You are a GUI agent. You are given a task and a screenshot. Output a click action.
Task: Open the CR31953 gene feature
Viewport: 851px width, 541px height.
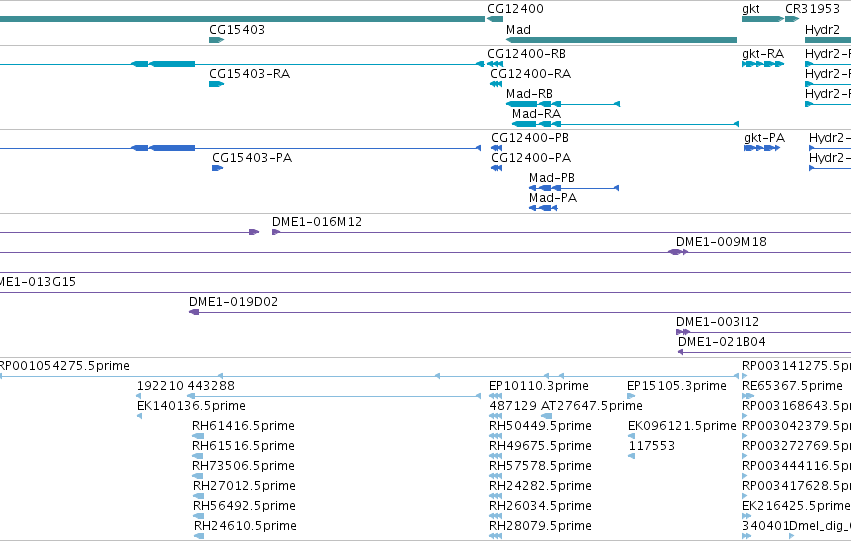click(x=792, y=19)
